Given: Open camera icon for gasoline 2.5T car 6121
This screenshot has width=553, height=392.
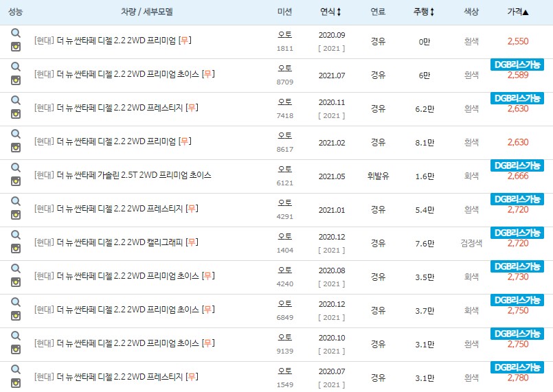Looking at the screenshot, I should click(16, 181).
